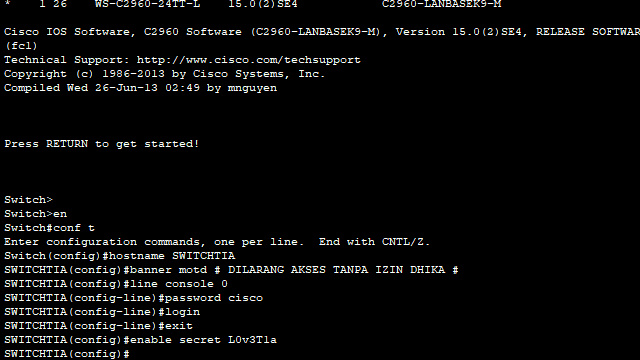
Task: Click the '(fc1)' text
Action: point(21,46)
